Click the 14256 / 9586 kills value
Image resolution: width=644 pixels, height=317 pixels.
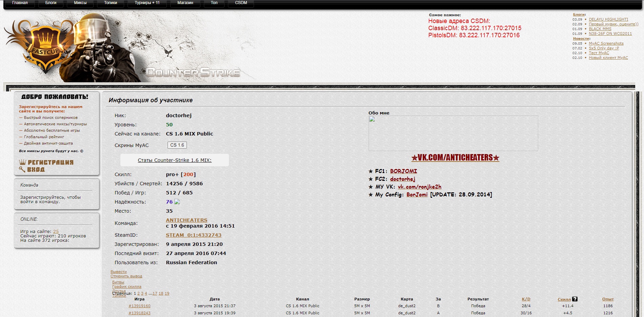coord(184,184)
